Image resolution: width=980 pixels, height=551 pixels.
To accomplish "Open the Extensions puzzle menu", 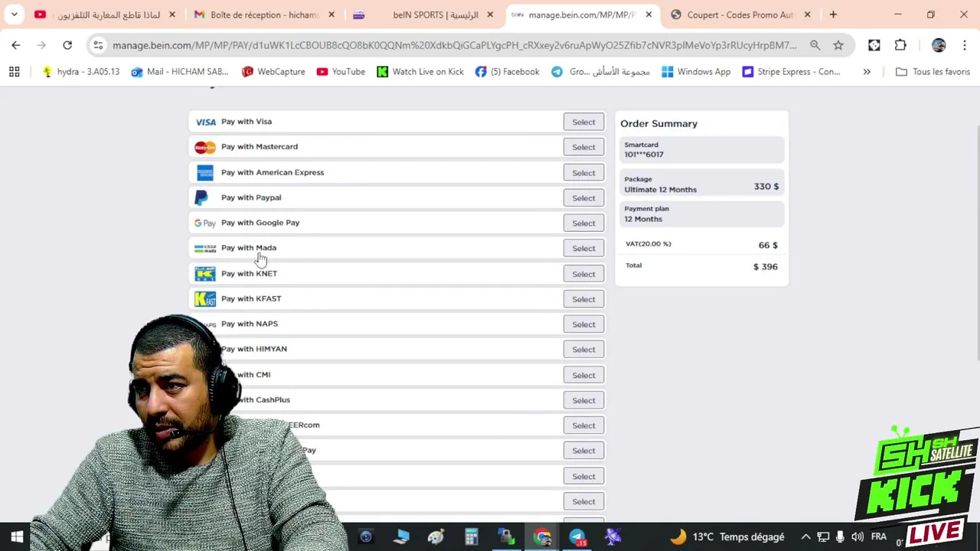I will coord(900,45).
